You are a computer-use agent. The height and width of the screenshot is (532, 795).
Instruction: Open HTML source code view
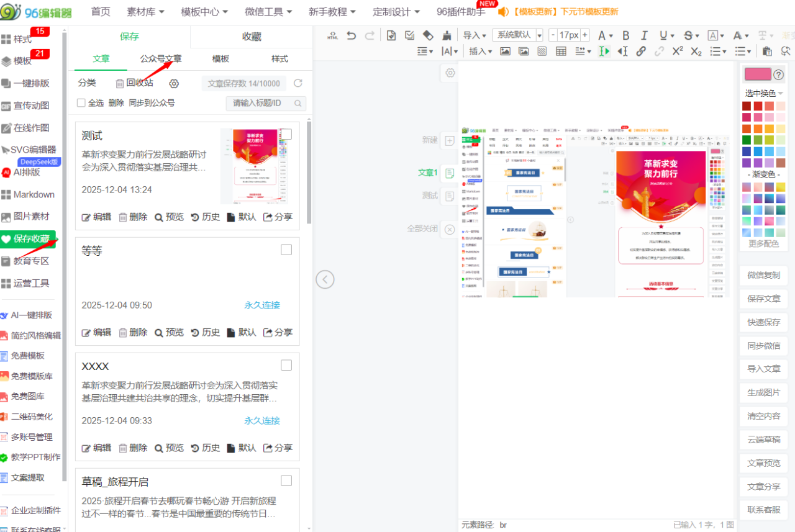[x=333, y=35]
